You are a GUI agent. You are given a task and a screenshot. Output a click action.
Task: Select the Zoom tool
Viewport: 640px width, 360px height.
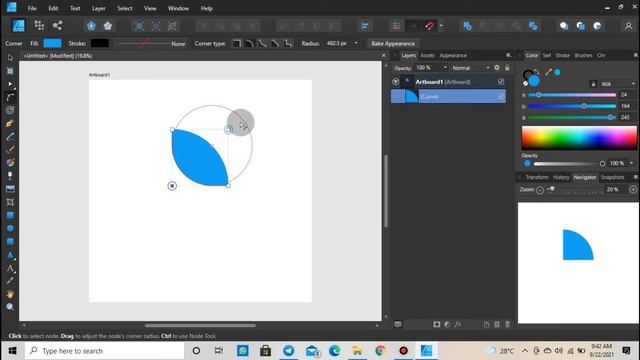click(10, 307)
